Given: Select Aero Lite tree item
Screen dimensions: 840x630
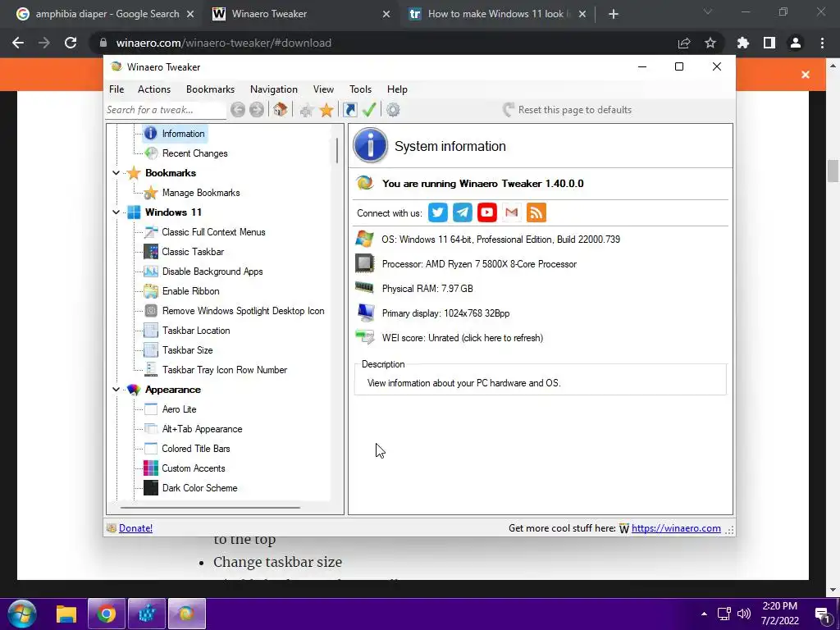Looking at the screenshot, I should (x=179, y=409).
